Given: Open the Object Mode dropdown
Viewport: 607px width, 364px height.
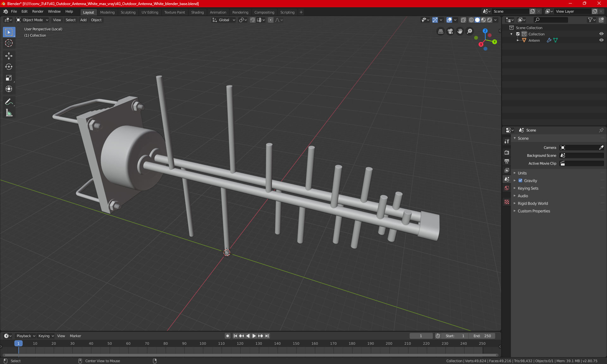Looking at the screenshot, I should [32, 20].
